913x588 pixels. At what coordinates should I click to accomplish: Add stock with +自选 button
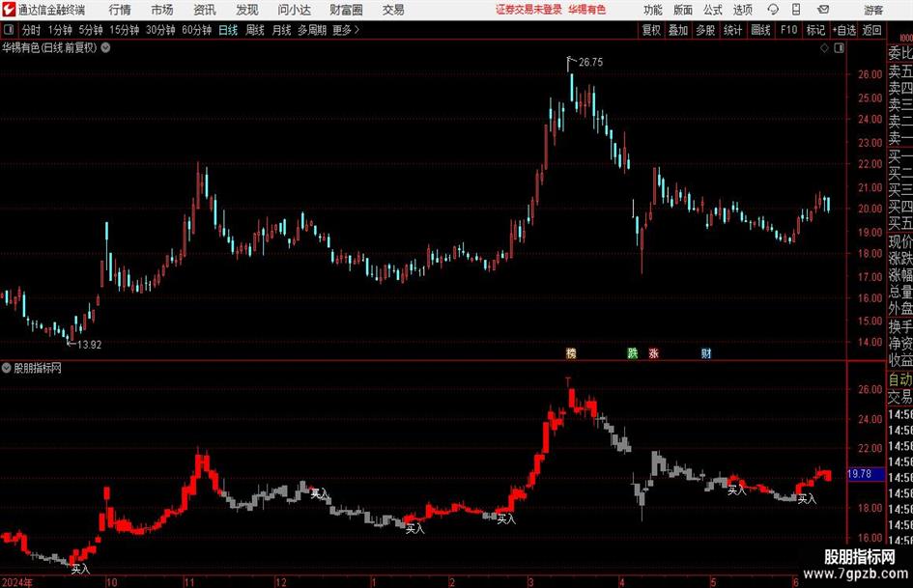click(x=844, y=30)
